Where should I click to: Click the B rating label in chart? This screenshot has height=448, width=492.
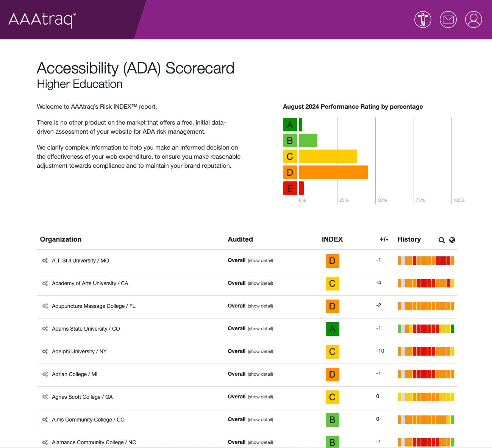point(290,140)
